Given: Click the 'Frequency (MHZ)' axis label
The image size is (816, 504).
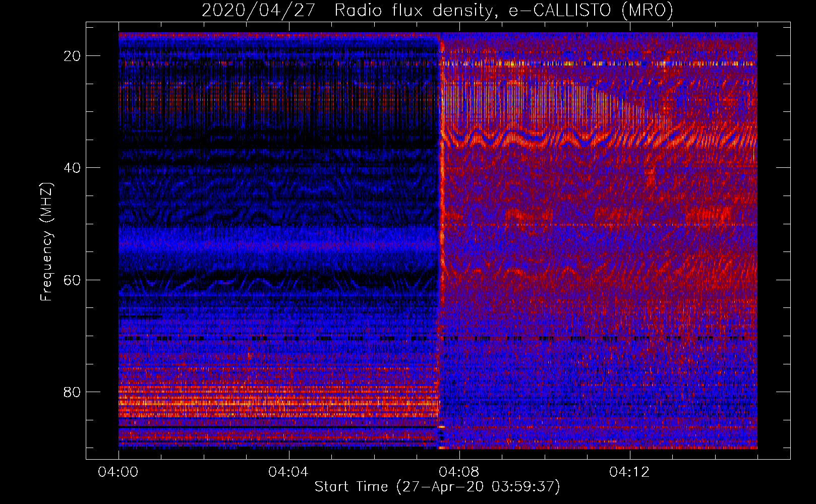Looking at the screenshot, I should point(46,242).
